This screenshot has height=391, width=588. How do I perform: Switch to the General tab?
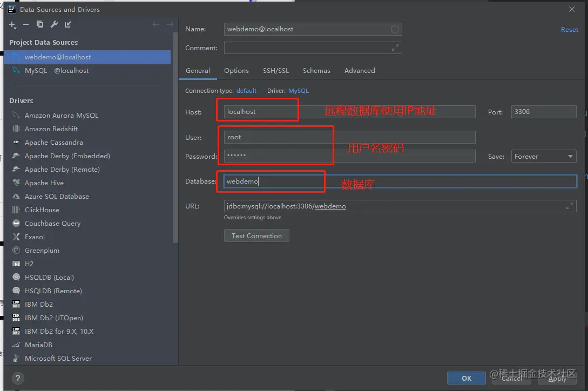198,71
